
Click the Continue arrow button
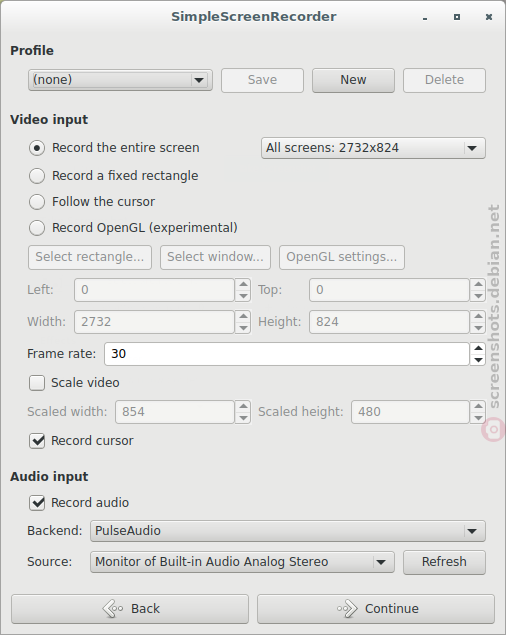(376, 609)
